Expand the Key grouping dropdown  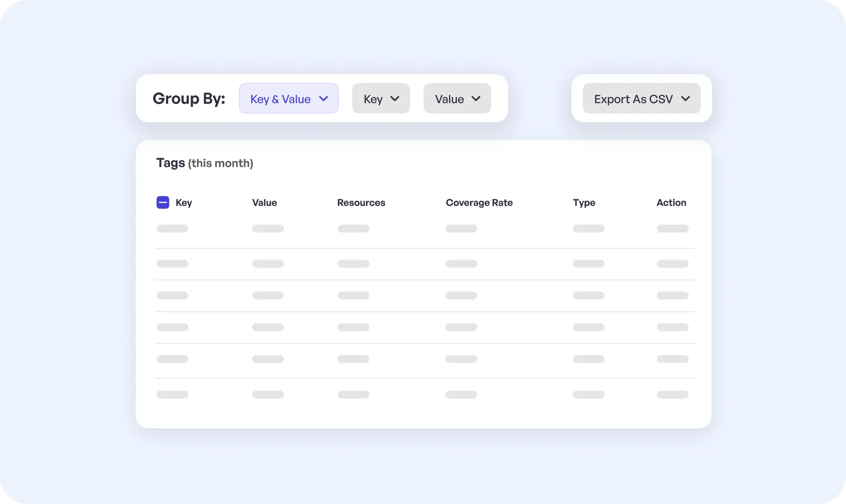click(381, 98)
